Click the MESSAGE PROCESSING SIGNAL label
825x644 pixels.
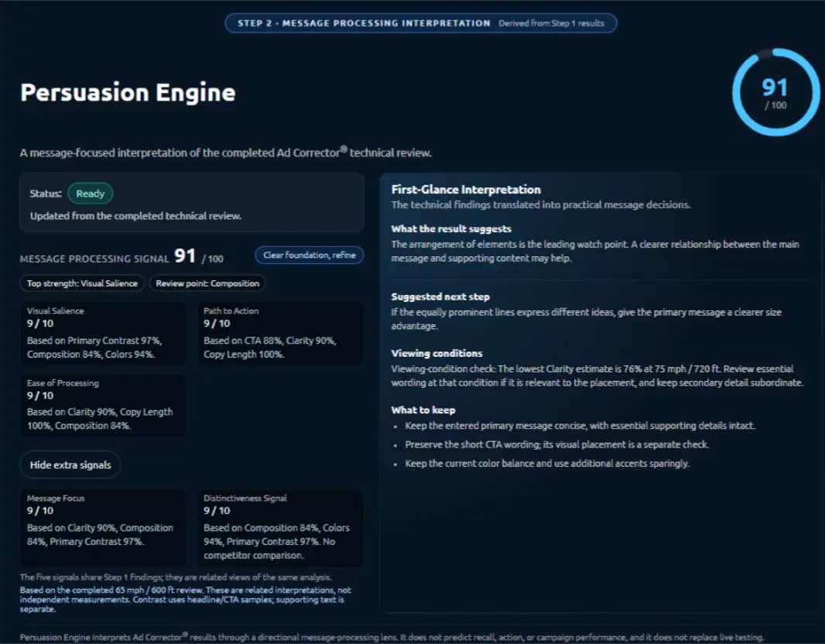point(94,259)
